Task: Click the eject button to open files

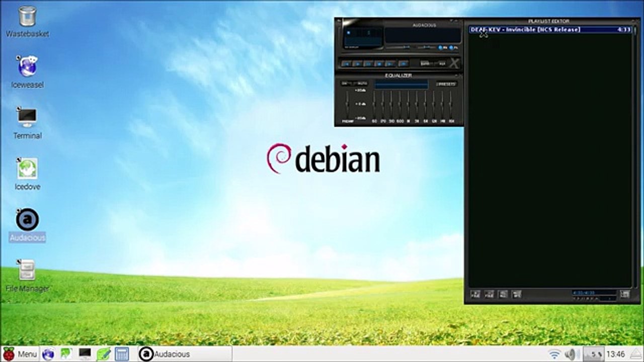Action: pos(403,64)
